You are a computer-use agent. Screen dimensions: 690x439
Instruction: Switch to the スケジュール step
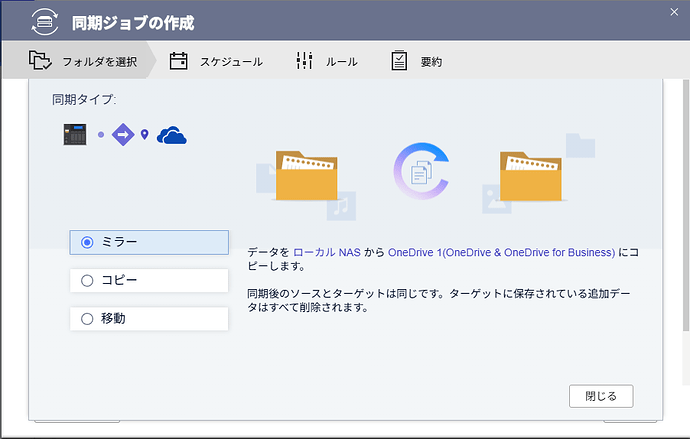(x=216, y=61)
